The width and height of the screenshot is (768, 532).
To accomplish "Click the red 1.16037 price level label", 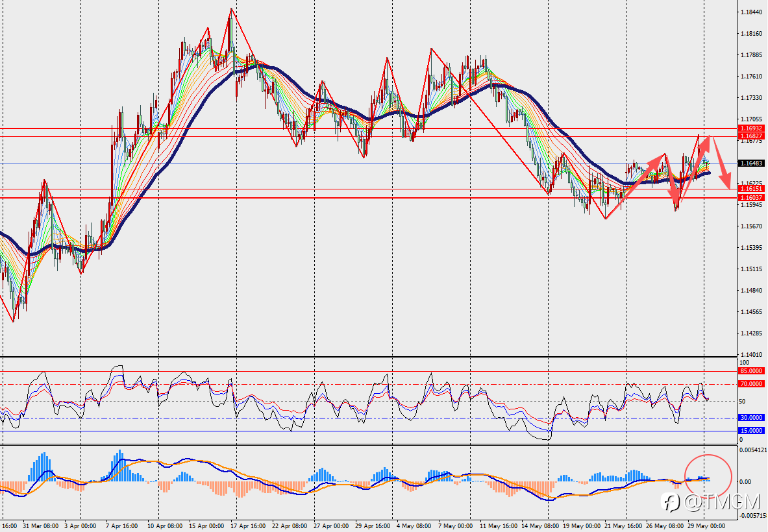I will pos(751,198).
